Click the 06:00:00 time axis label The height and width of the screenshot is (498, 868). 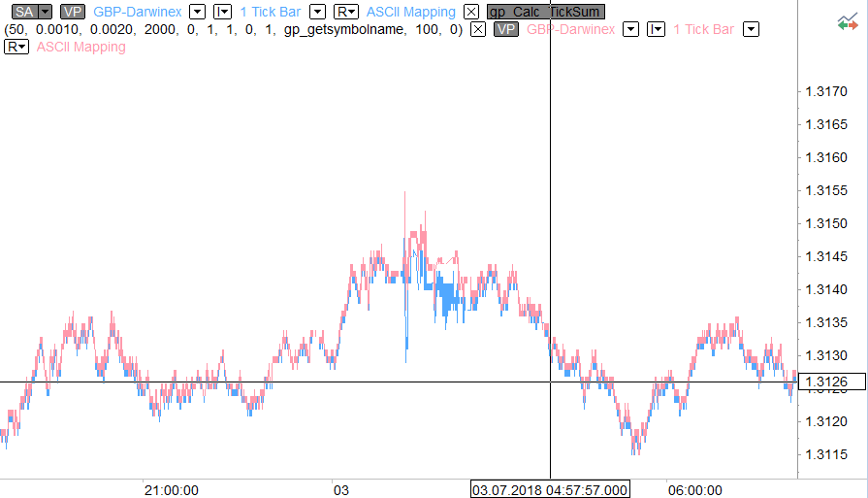point(694,490)
